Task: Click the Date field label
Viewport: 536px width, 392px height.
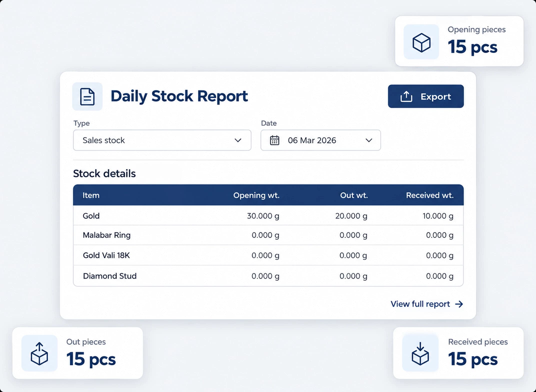Action: click(x=269, y=123)
